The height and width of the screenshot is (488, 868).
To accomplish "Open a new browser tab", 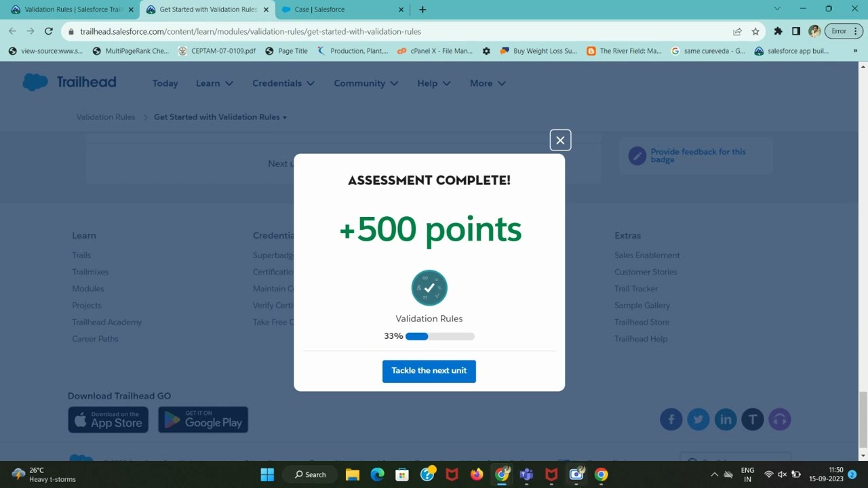I will (x=422, y=9).
